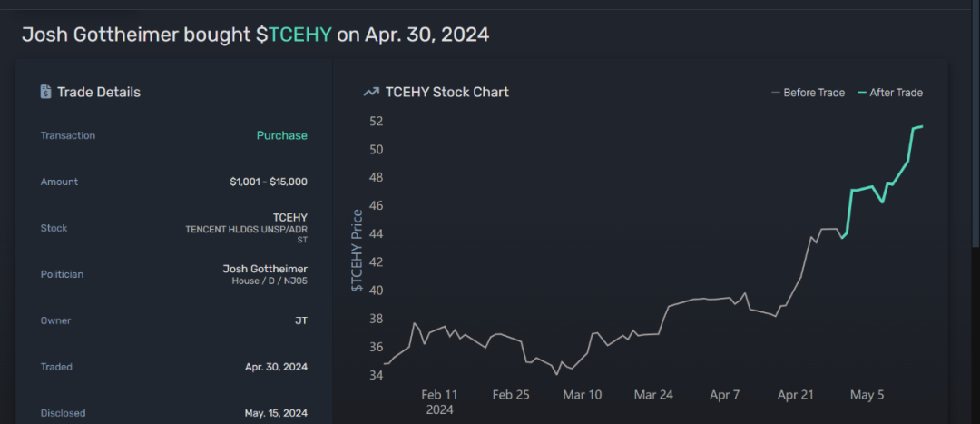Select the Mar 24 x-axis date label

click(652, 395)
